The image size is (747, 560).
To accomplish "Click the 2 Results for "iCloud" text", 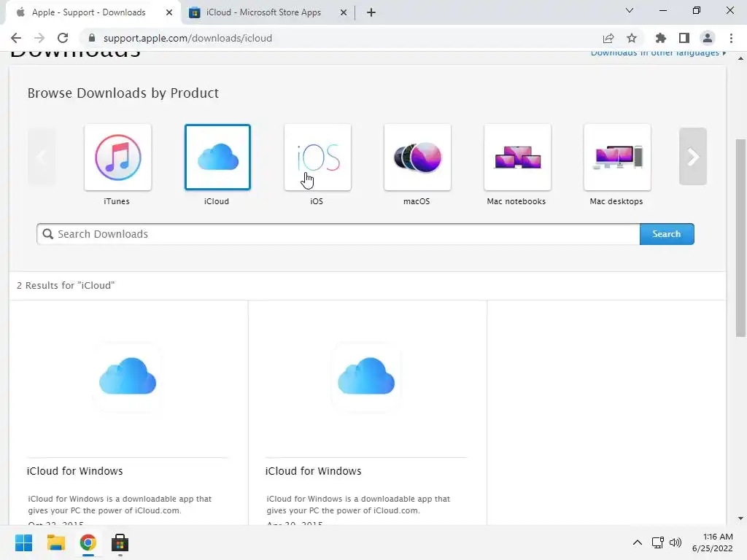I will [x=66, y=285].
